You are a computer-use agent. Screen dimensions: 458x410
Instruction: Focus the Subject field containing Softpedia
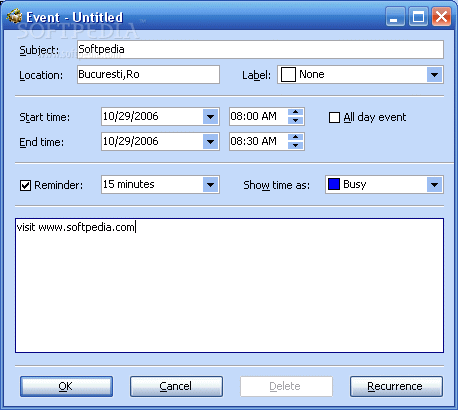click(x=260, y=49)
